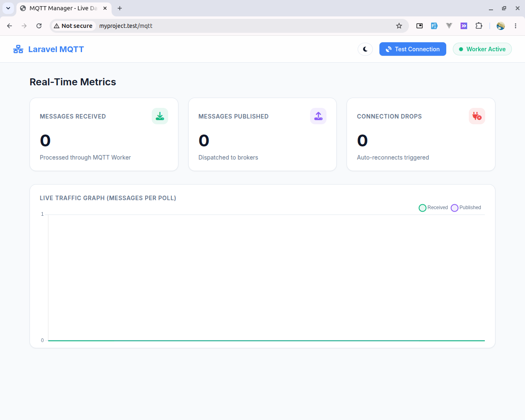This screenshot has height=420, width=525.
Task: Open the blue FI extension icon
Action: coord(434,26)
